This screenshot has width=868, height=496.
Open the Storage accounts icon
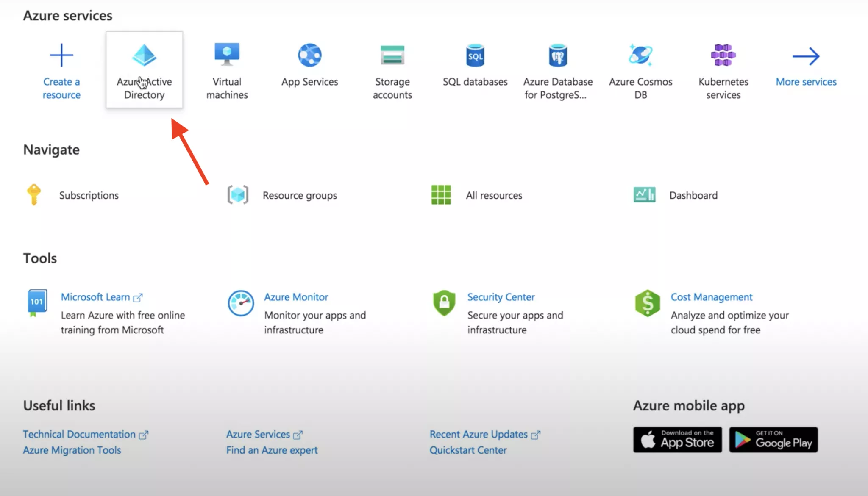tap(392, 55)
